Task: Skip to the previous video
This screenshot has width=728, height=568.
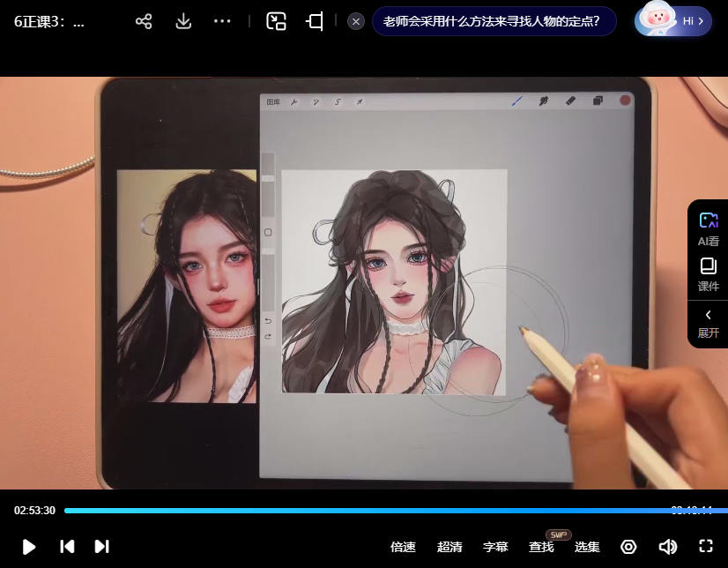Action: coord(67,547)
